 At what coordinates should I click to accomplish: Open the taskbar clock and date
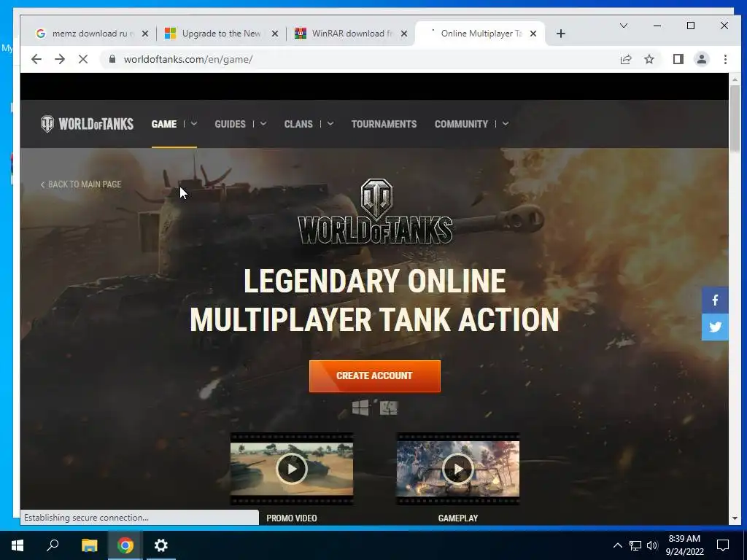(x=684, y=545)
